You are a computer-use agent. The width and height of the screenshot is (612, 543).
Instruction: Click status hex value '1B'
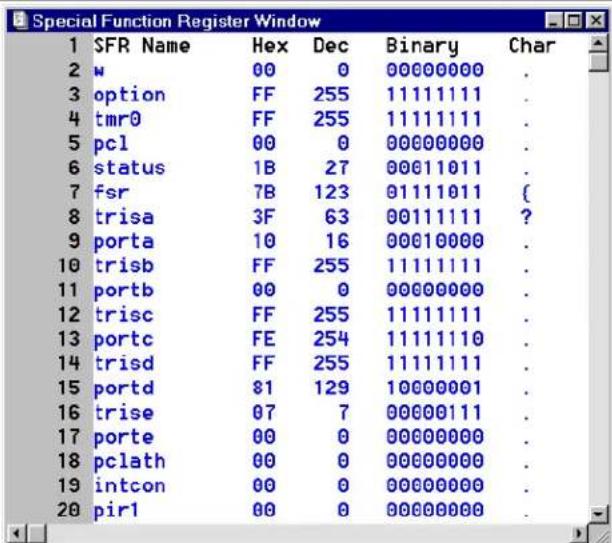coord(264,168)
